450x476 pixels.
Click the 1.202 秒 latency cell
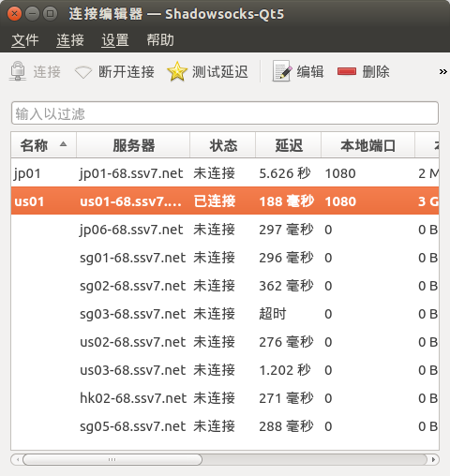(x=285, y=370)
